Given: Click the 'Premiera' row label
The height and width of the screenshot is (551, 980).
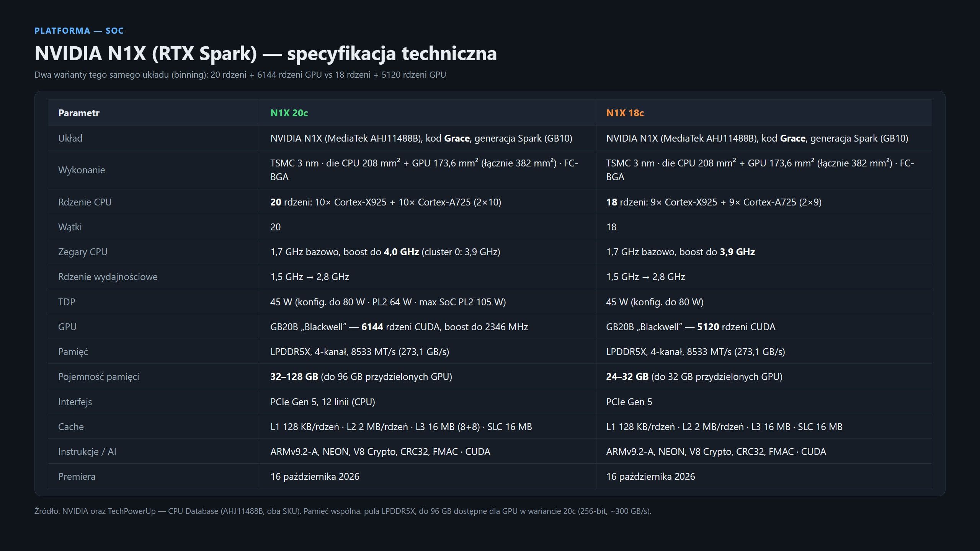Looking at the screenshot, I should [x=77, y=476].
